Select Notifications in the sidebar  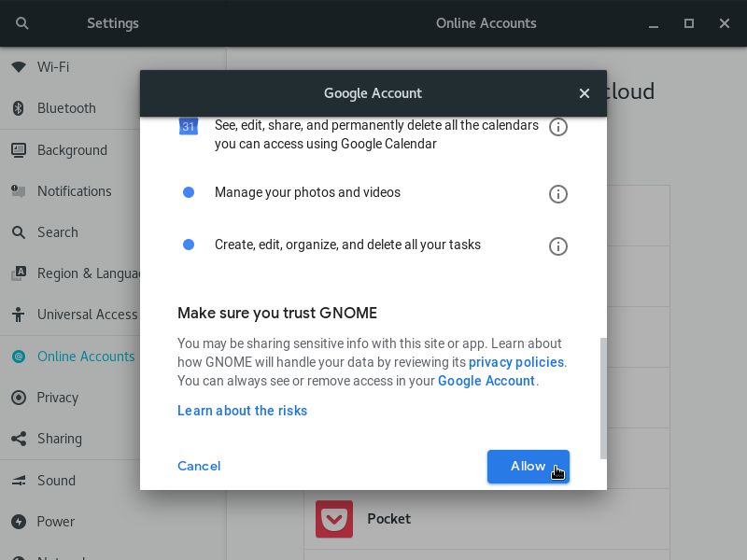pyautogui.click(x=74, y=191)
